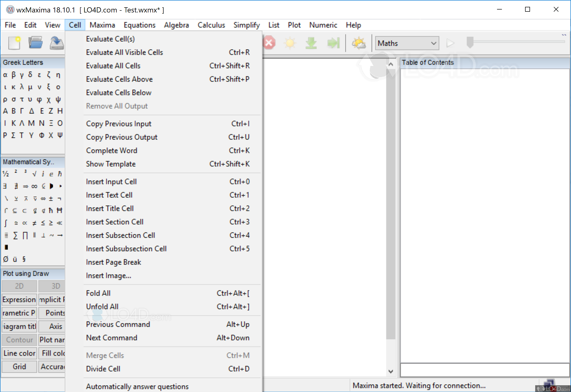
Task: Click the green evaluate-to-end arrow icon
Action: [333, 43]
